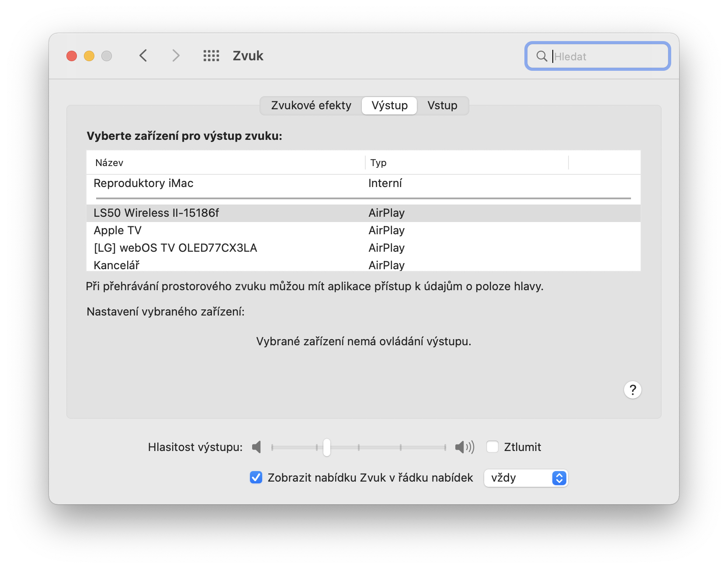Image resolution: width=728 pixels, height=569 pixels.
Task: Click the magnifying glass in the search field
Action: [x=542, y=56]
